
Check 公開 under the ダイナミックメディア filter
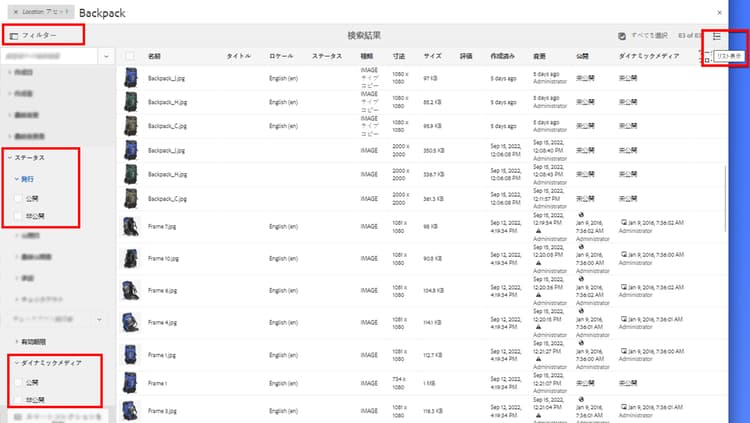coord(18,382)
